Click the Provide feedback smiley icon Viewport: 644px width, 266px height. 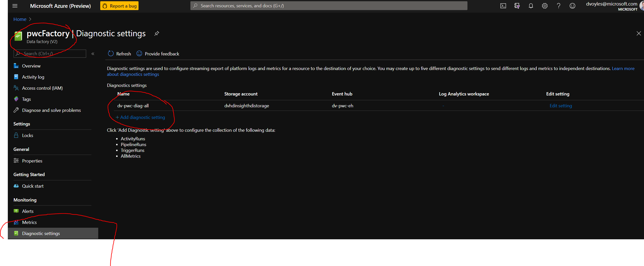pos(139,54)
